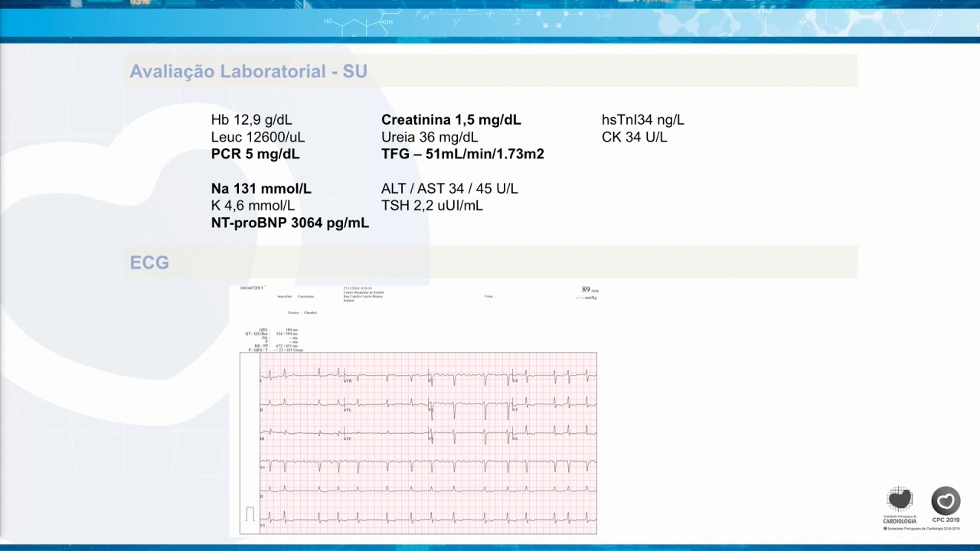This screenshot has height=551, width=980.
Task: Click the 'Na 131 mmol/L' value
Action: point(261,189)
